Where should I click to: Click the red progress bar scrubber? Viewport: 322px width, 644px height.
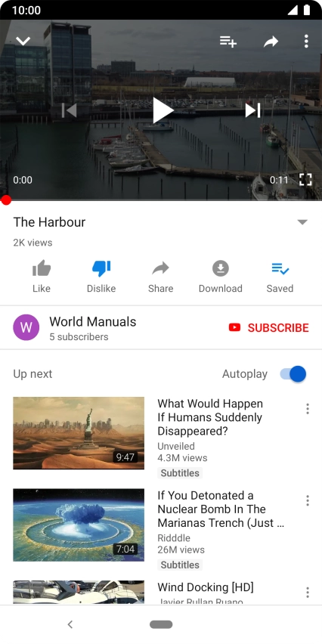[6, 200]
